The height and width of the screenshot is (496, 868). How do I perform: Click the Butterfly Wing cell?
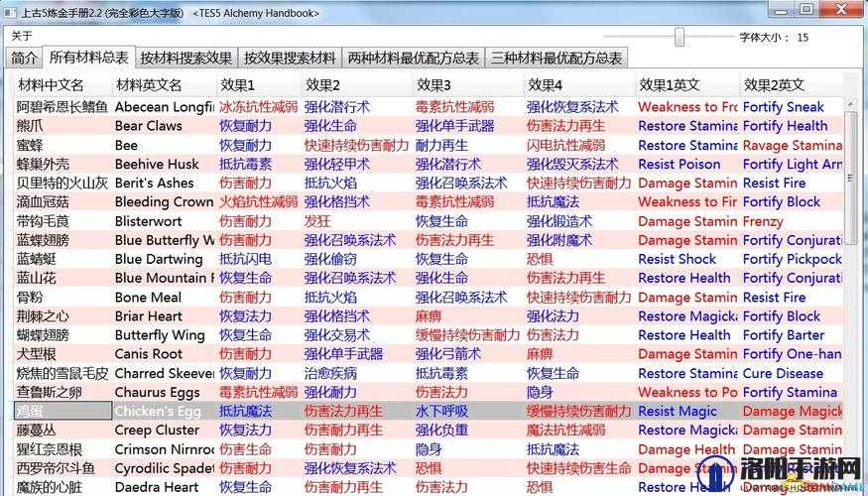(160, 335)
